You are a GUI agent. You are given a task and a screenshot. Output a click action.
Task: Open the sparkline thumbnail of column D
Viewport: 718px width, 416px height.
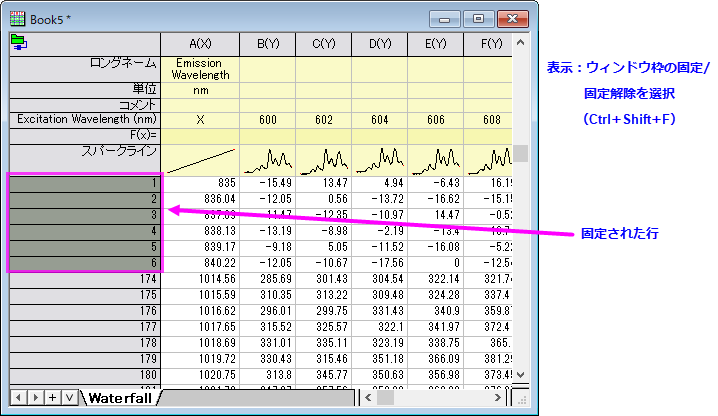click(380, 160)
